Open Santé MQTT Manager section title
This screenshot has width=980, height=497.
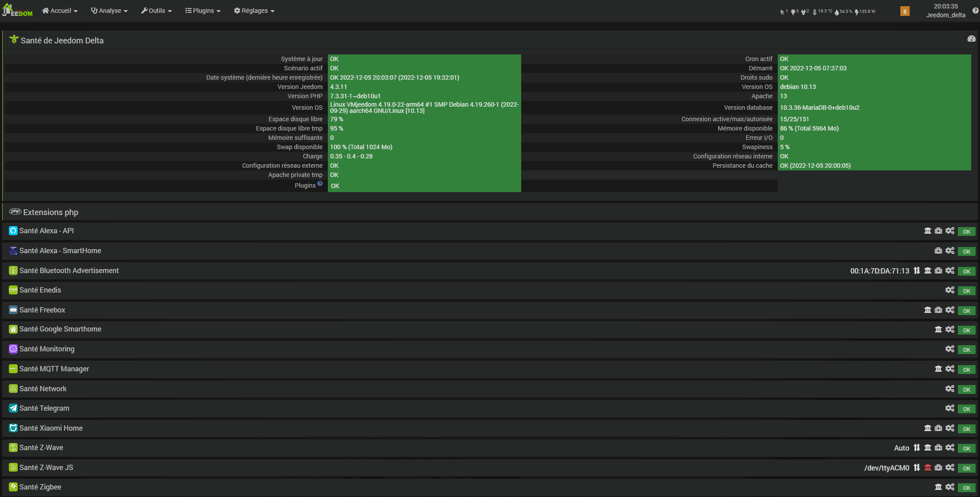click(54, 369)
